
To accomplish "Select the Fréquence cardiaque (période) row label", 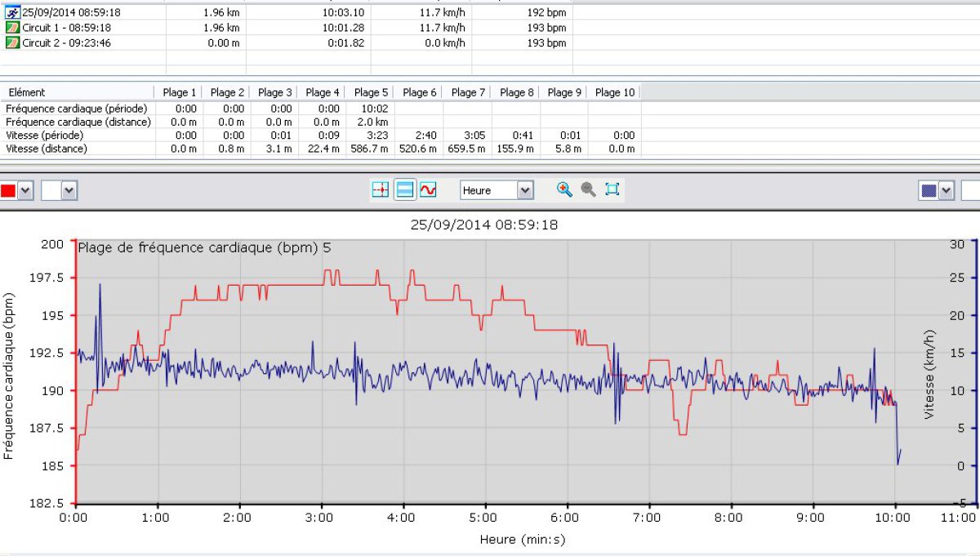I will [x=77, y=108].
